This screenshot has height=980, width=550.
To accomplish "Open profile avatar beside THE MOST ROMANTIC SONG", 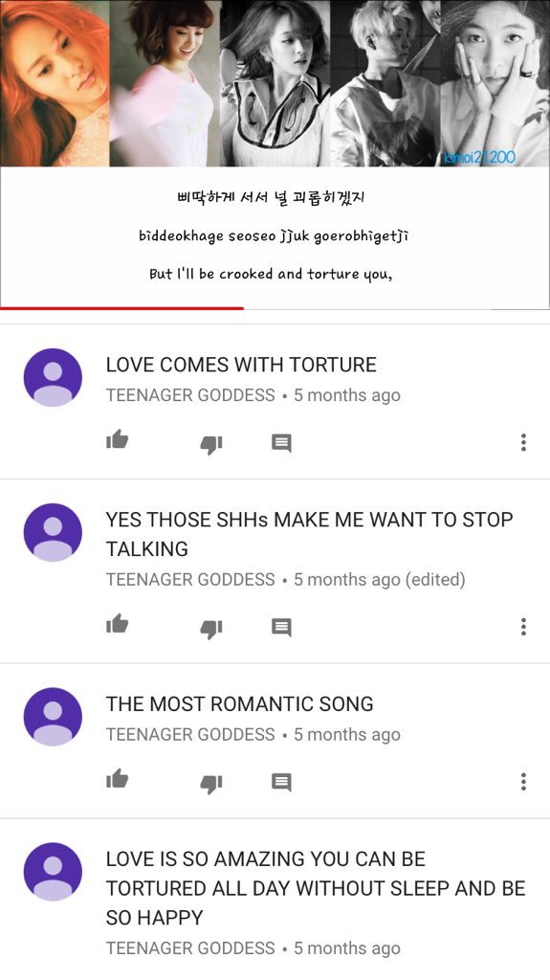I will click(53, 717).
